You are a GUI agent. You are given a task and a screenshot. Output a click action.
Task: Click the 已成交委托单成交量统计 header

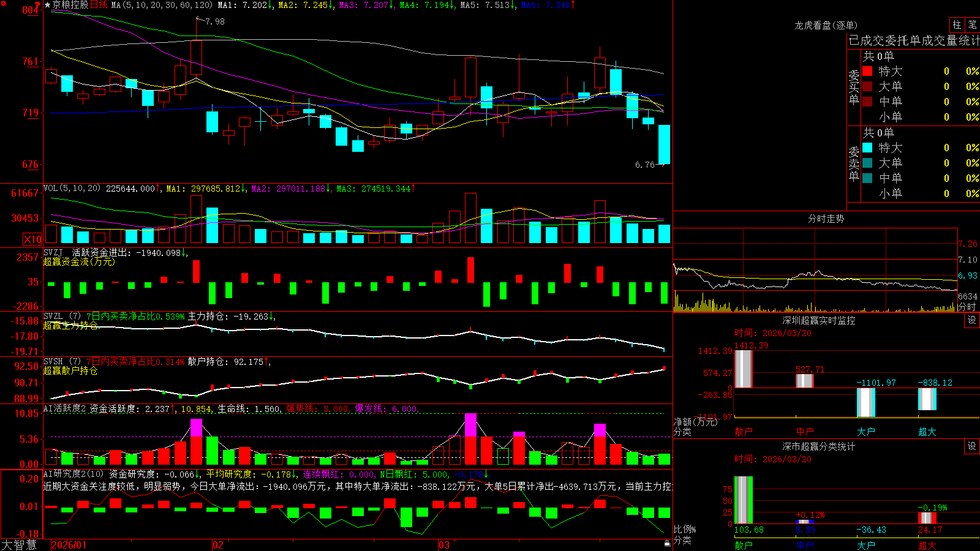[x=914, y=40]
